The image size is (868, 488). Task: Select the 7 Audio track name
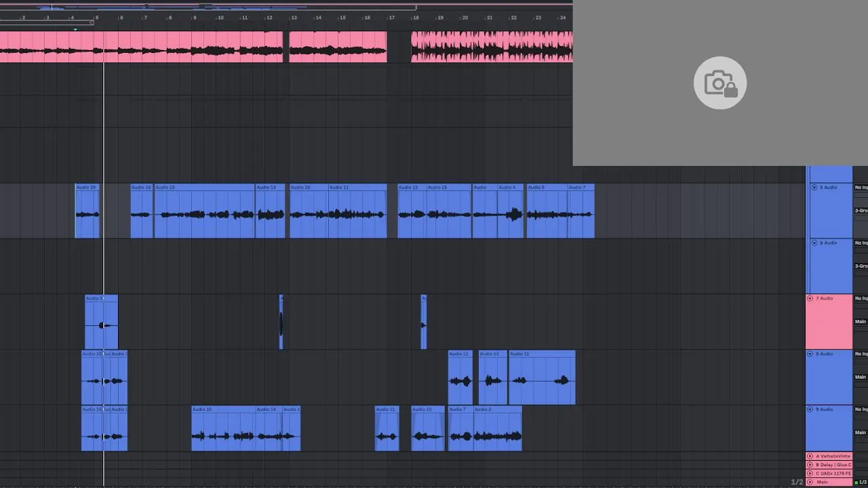point(824,298)
